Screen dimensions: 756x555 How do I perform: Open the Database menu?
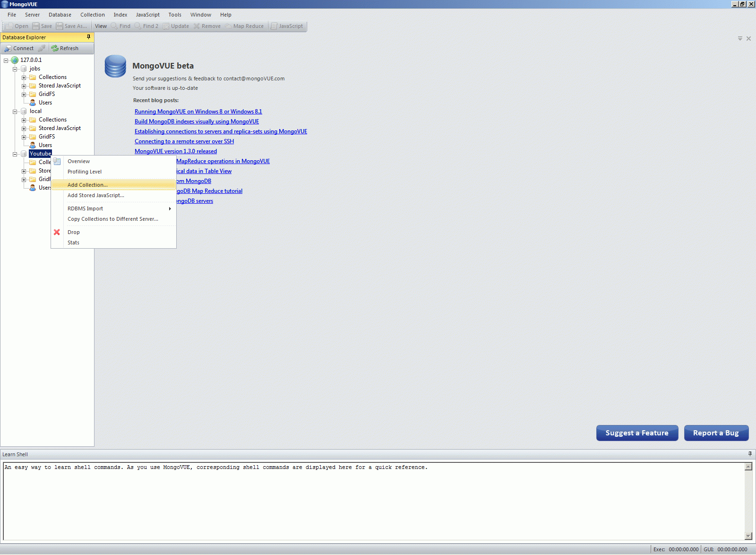[x=60, y=15]
